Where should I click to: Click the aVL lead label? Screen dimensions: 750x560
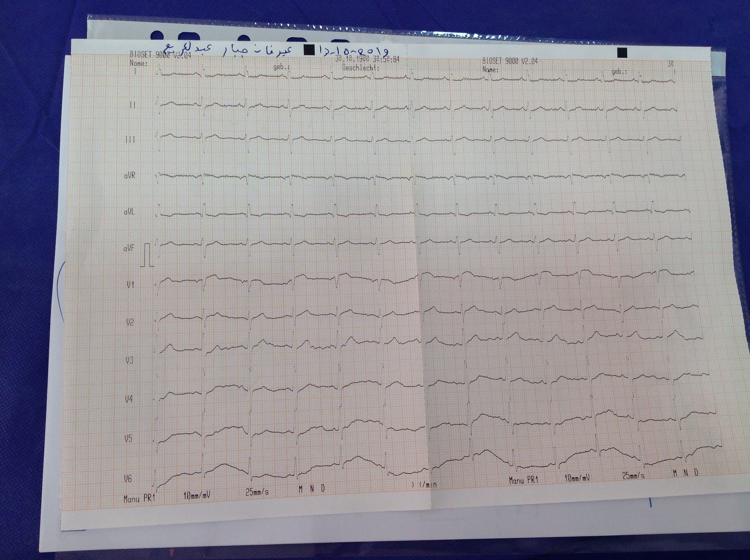pyautogui.click(x=130, y=212)
